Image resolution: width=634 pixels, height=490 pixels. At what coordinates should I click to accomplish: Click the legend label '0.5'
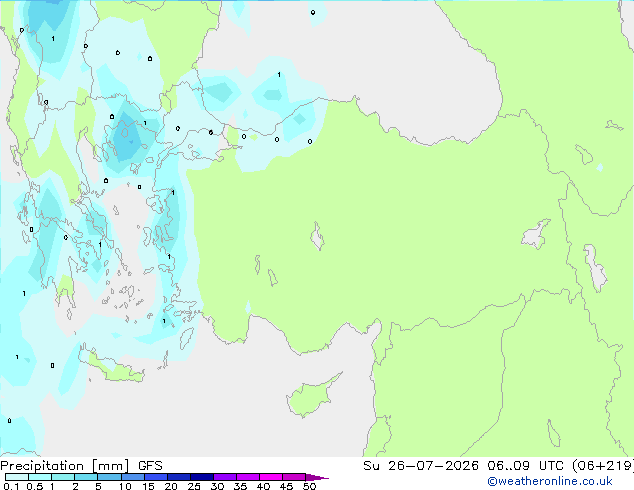[x=35, y=486]
